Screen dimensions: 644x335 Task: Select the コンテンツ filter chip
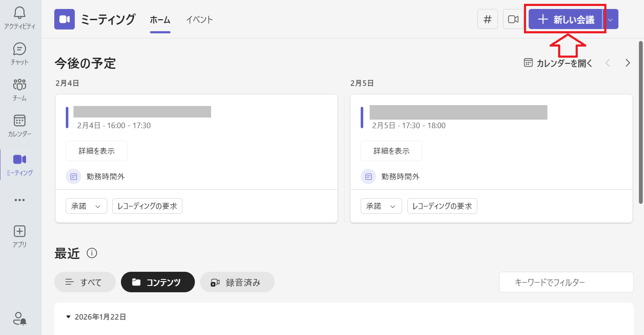(158, 282)
